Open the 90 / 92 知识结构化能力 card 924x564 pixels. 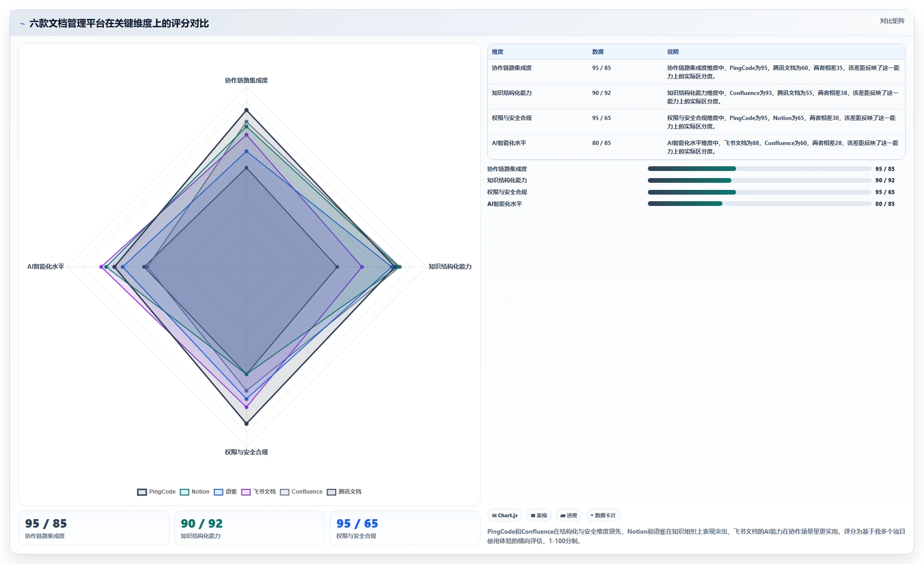(x=249, y=528)
